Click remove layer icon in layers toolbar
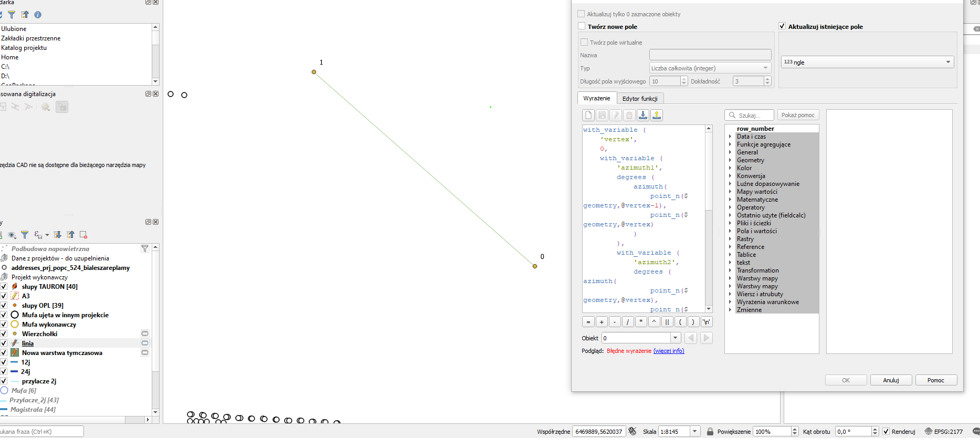Viewport: 980px width, 438px height. [x=83, y=235]
